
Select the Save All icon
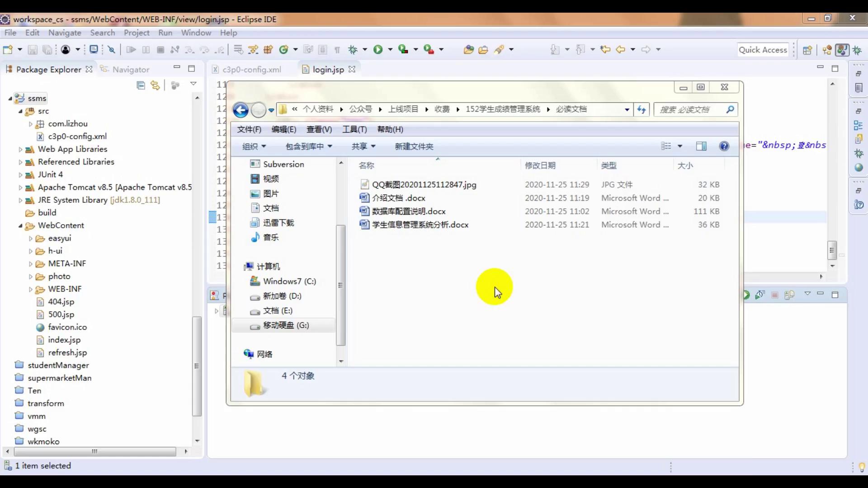[47, 50]
